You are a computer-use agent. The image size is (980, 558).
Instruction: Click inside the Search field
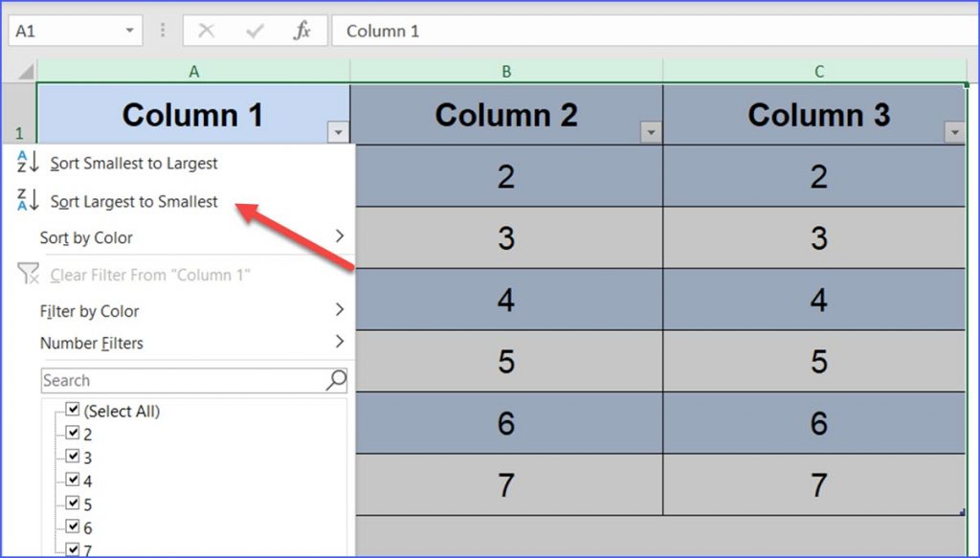pyautogui.click(x=172, y=380)
